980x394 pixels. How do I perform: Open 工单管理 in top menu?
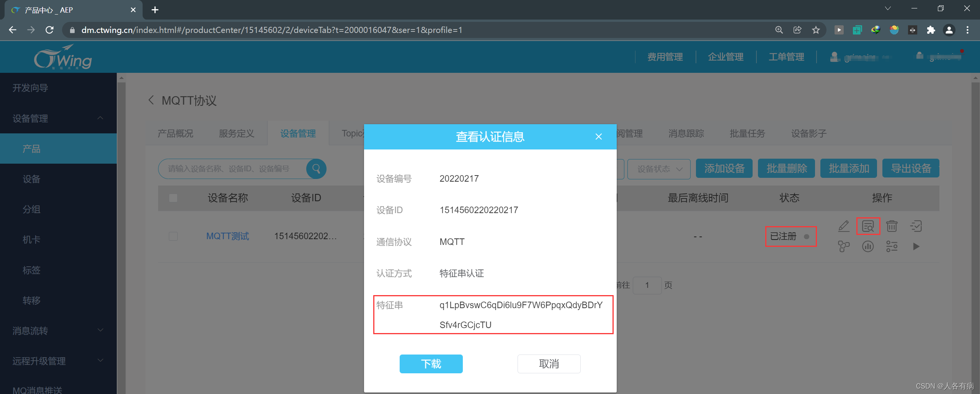coord(786,57)
